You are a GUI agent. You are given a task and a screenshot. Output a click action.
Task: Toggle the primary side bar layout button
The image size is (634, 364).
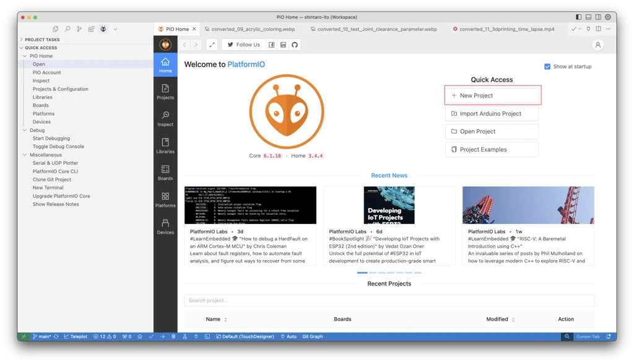579,17
